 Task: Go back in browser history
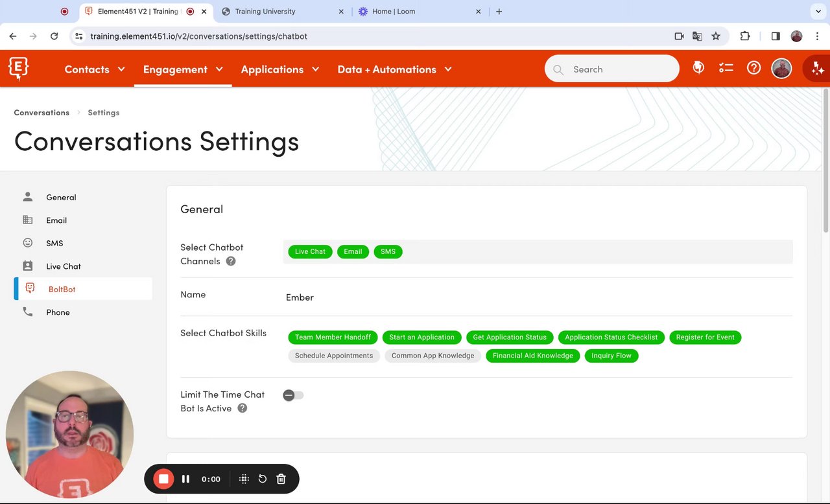13,36
